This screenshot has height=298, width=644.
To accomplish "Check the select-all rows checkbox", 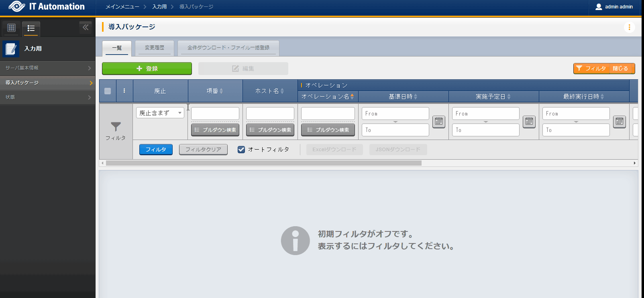I will pyautogui.click(x=108, y=91).
